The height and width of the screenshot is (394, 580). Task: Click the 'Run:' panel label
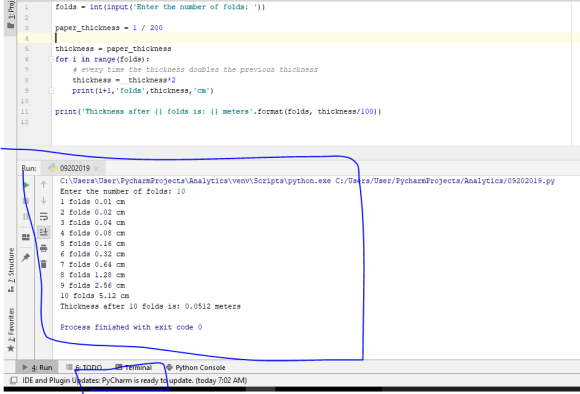(29, 168)
